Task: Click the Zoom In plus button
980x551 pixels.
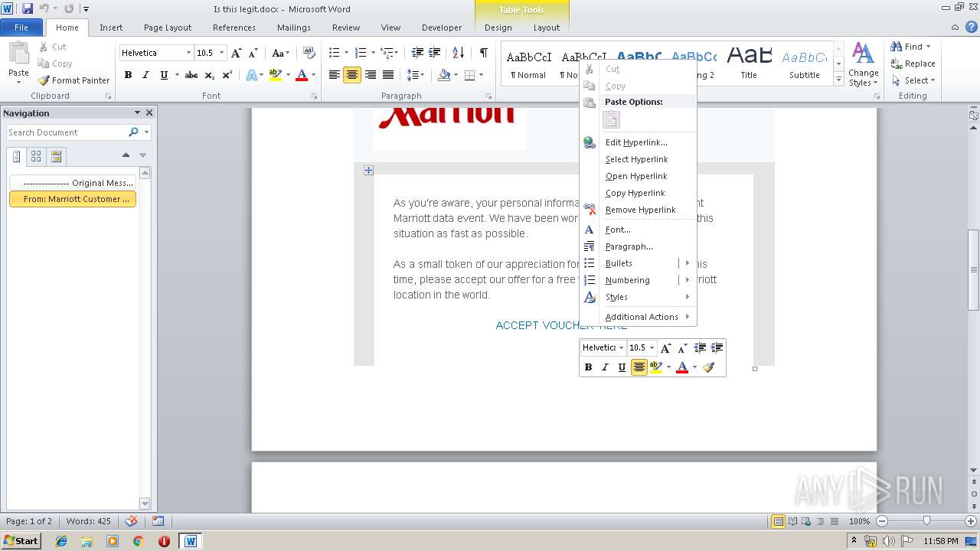Action: [x=972, y=521]
